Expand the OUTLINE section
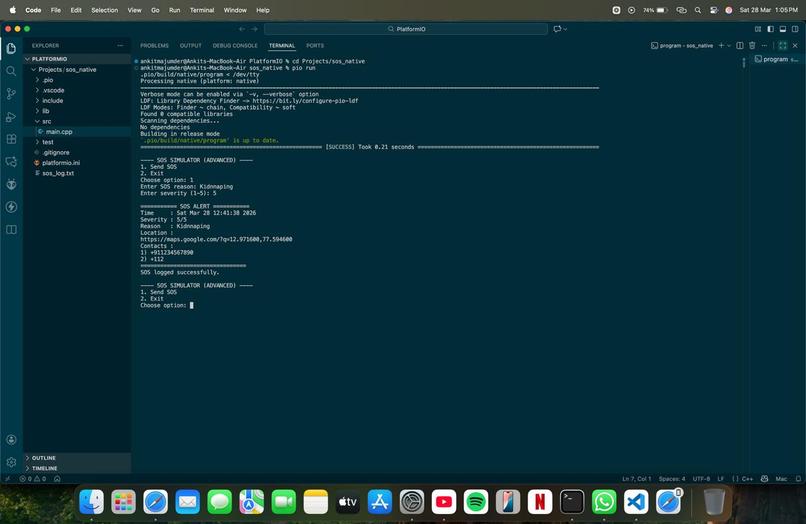 (x=77, y=458)
